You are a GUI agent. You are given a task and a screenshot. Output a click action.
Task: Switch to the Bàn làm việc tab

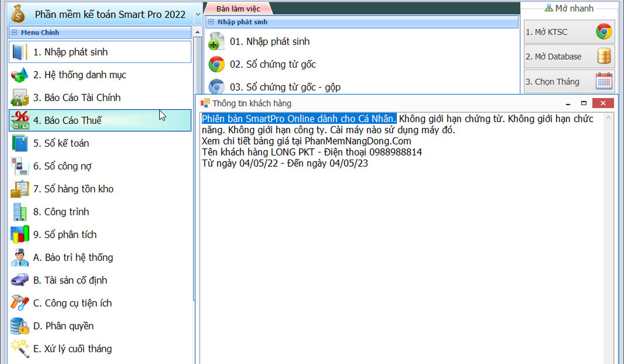(x=238, y=9)
